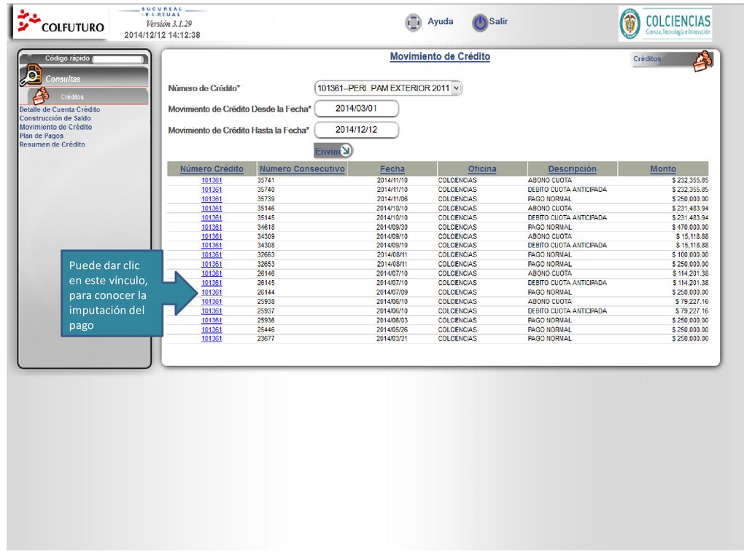
Task: Click the Ayuda link text
Action: 440,21
